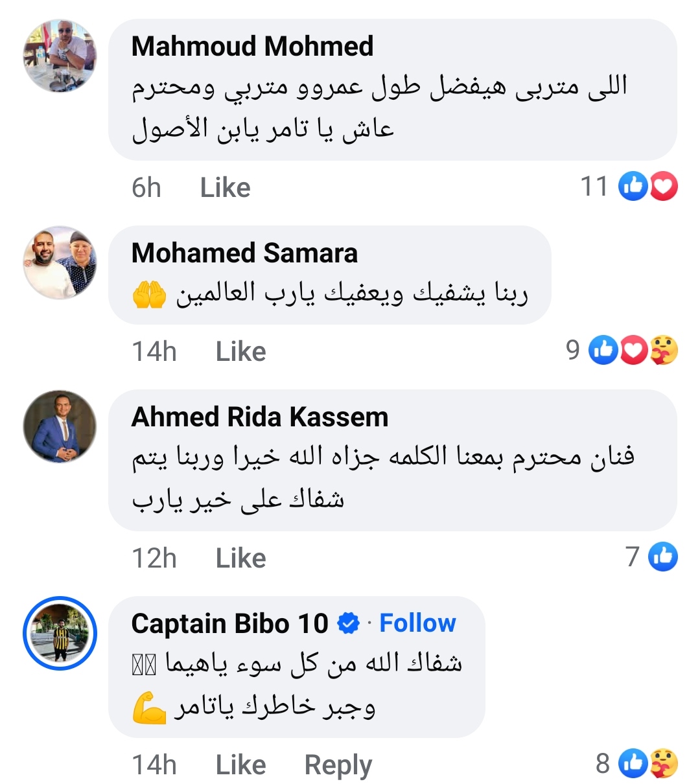The image size is (700, 784).
Task: Click the thumbs-up reaction icon on Mahmoud Mohmed's comment
Action: [633, 187]
